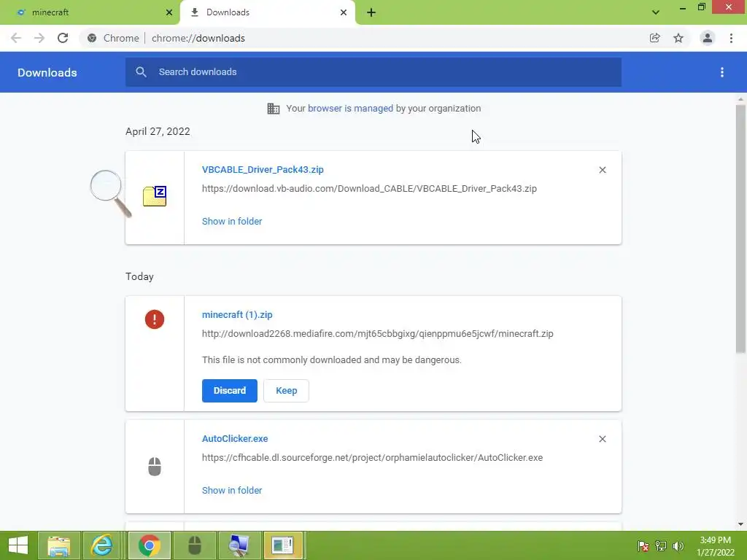Screen dimensions: 747x560
Task: Click the vertical scrollbar thumb
Action: click(740, 228)
